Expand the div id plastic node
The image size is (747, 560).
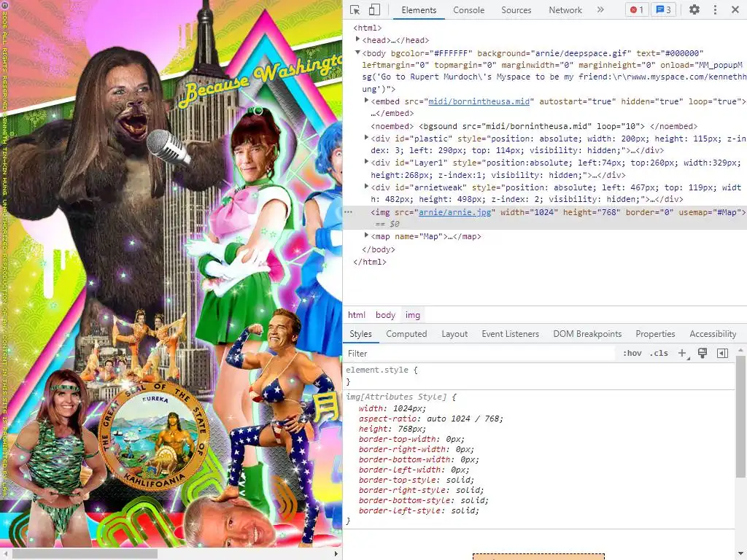pyautogui.click(x=366, y=138)
